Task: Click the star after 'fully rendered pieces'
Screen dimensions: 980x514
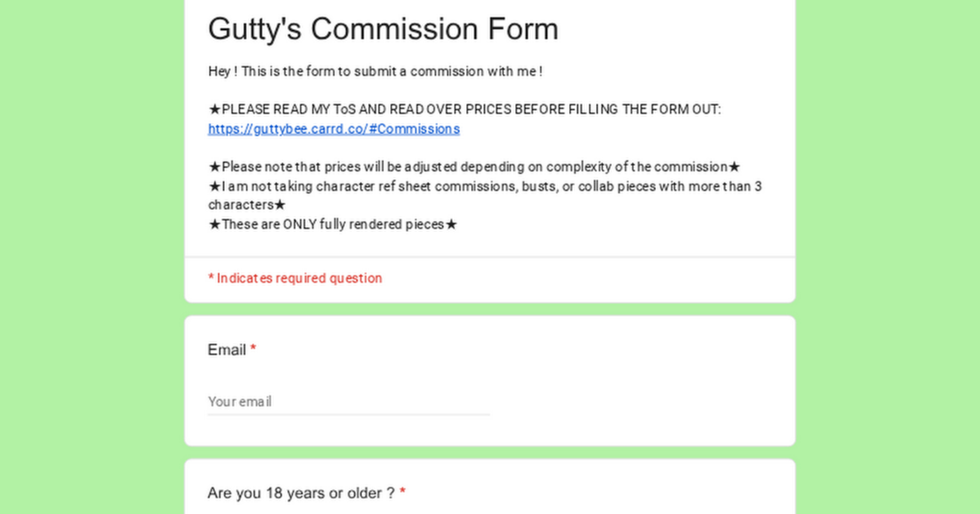Action: (451, 225)
